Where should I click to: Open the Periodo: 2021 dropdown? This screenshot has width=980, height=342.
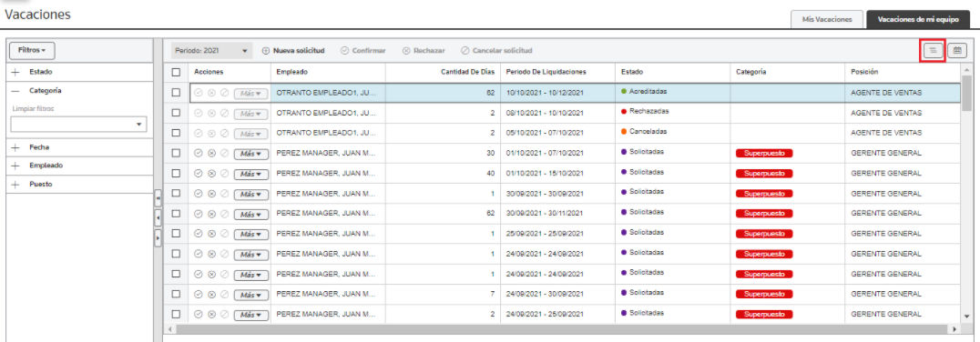point(211,51)
